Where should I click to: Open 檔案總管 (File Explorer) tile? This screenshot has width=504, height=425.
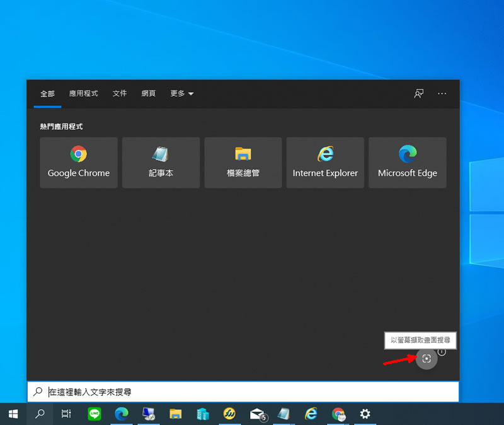coord(243,163)
